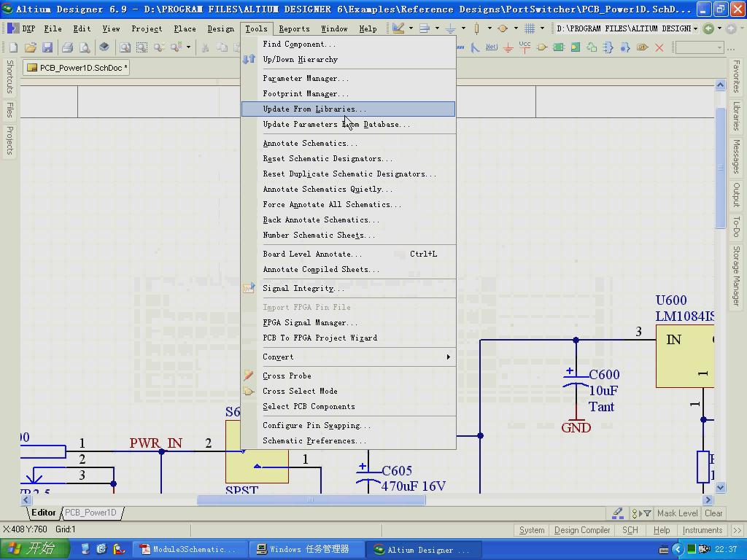Select Annotate Schematics menu item
The image size is (747, 560).
click(x=348, y=144)
